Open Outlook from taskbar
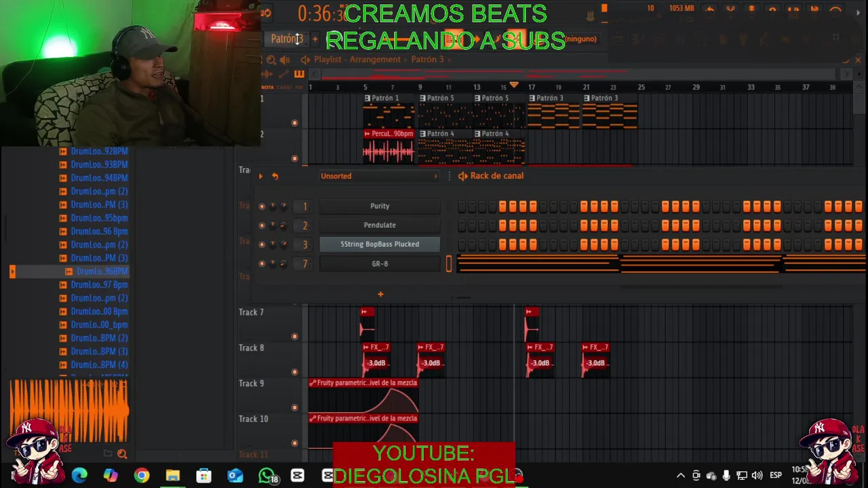The height and width of the screenshot is (488, 868). coord(235,476)
